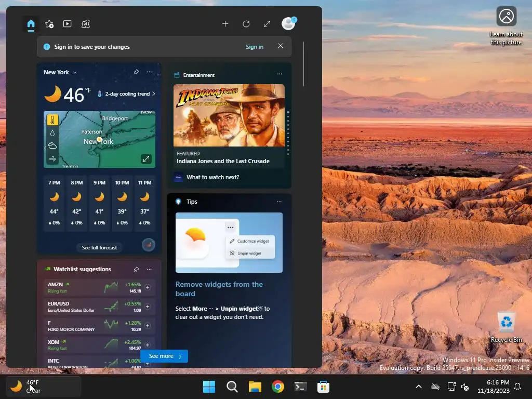Dismiss the sign-in notification banner
The height and width of the screenshot is (399, 532).
pyautogui.click(x=280, y=46)
